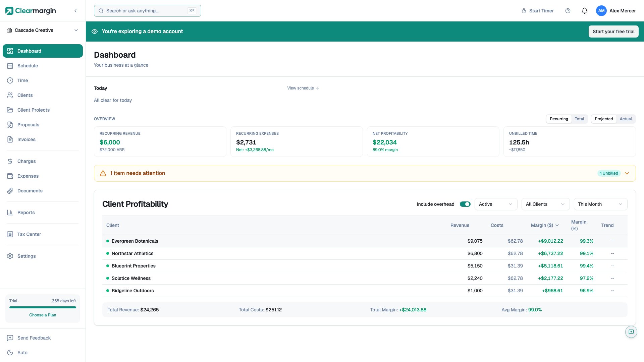Click the Start Timer stopwatch icon
Screen dimensions: 644x362
tap(524, 11)
